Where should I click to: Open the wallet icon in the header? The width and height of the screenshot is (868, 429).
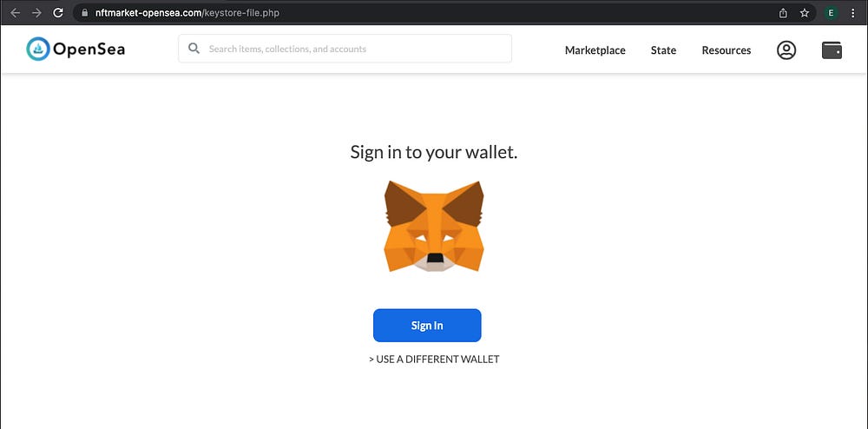point(832,50)
